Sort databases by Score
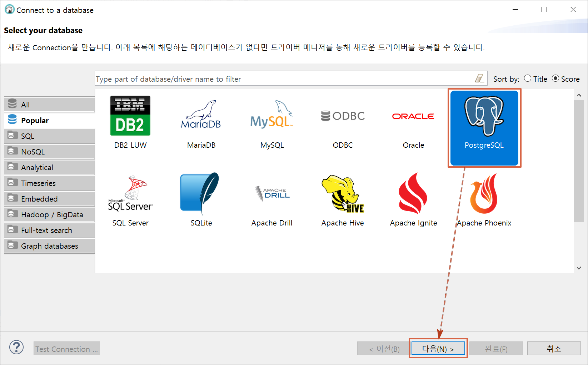This screenshot has height=365, width=588. coord(566,79)
